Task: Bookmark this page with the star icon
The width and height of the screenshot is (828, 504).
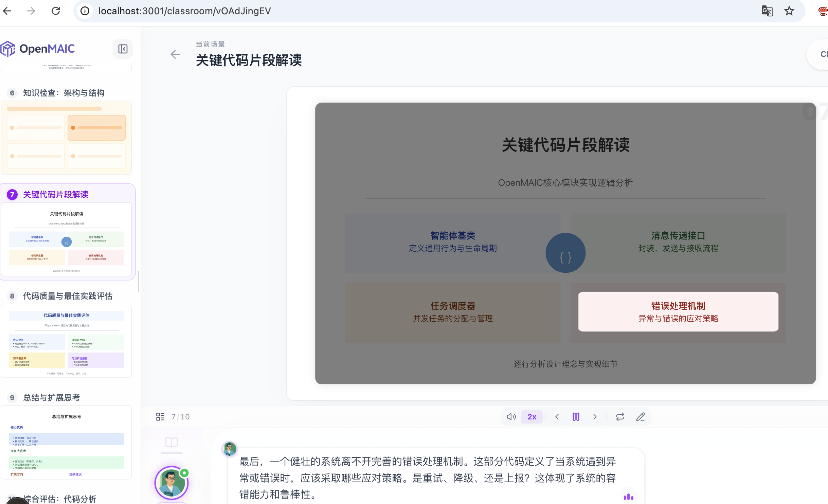Action: (x=789, y=11)
